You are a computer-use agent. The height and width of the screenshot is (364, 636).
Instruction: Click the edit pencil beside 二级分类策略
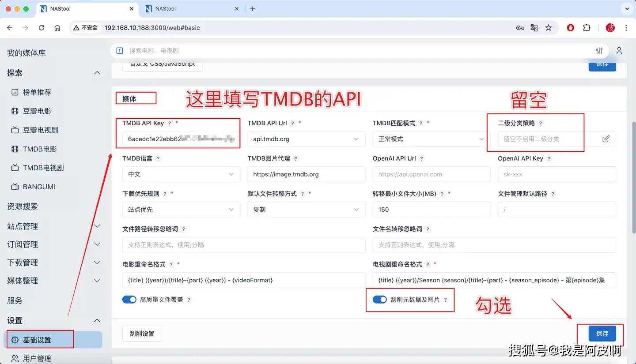[606, 139]
